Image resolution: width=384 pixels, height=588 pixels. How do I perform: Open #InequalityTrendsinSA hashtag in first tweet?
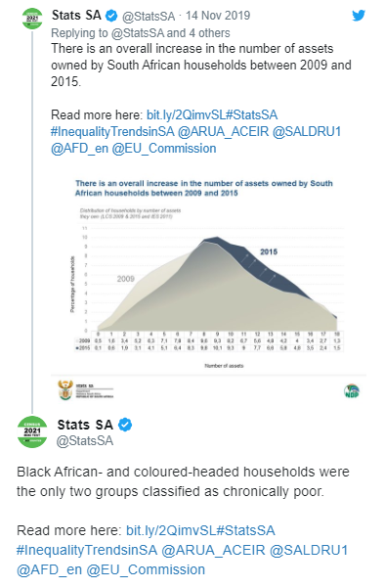tap(112, 132)
